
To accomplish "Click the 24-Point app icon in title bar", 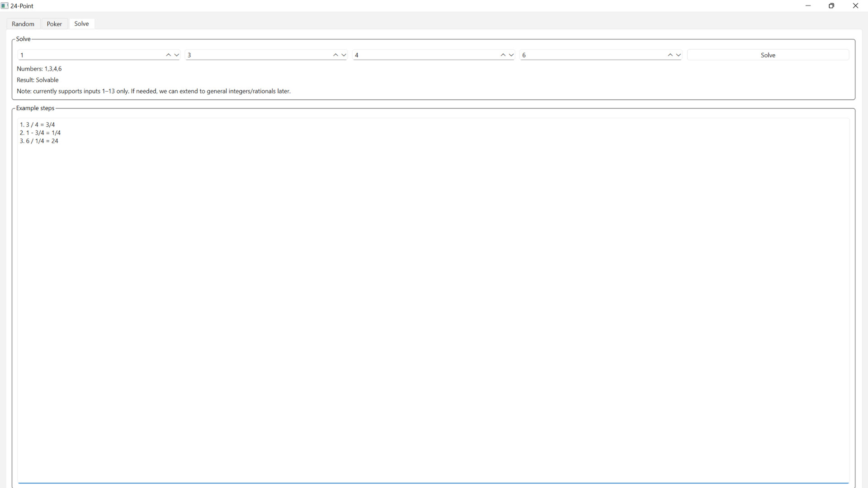I will [x=5, y=6].
